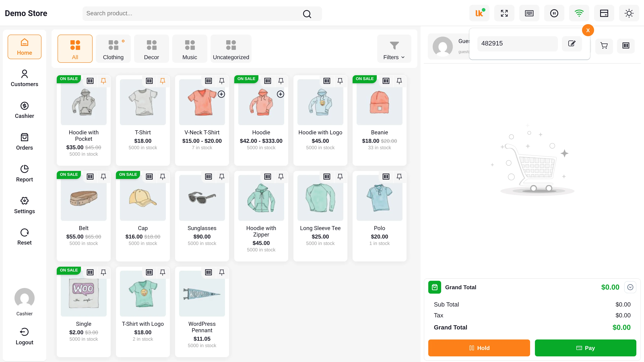Pin the Beanie product card
The image size is (644, 362).
[399, 81]
